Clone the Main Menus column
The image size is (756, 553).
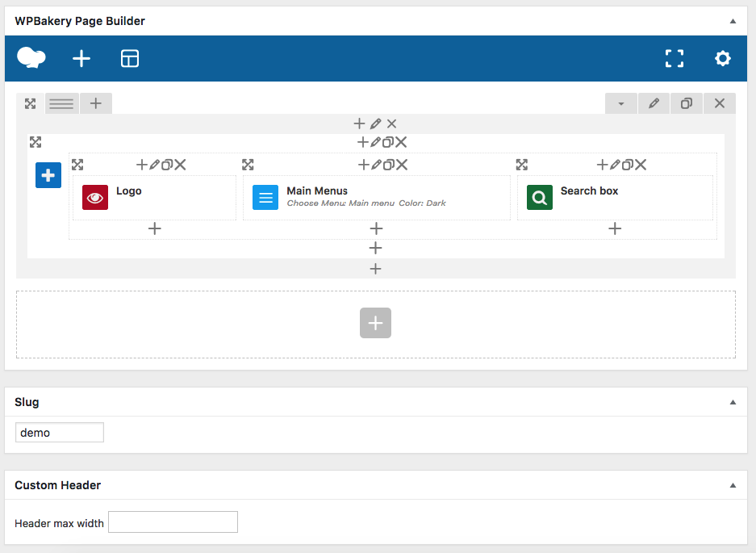(x=389, y=165)
